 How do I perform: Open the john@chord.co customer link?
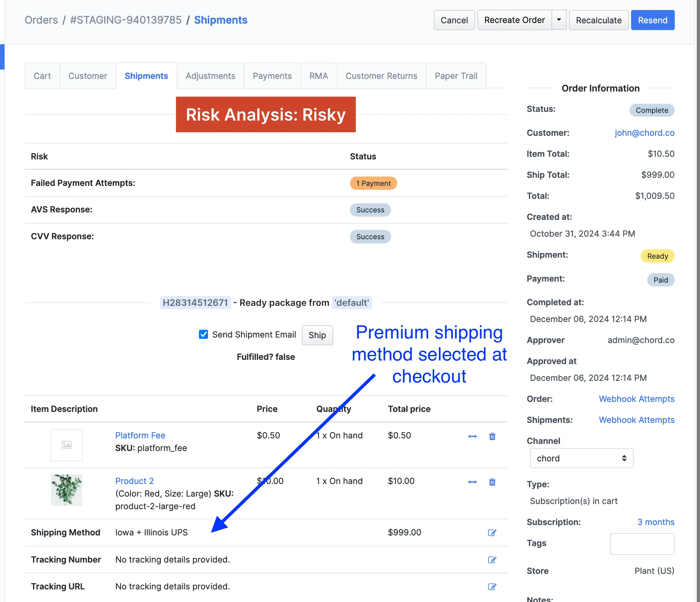coord(645,133)
